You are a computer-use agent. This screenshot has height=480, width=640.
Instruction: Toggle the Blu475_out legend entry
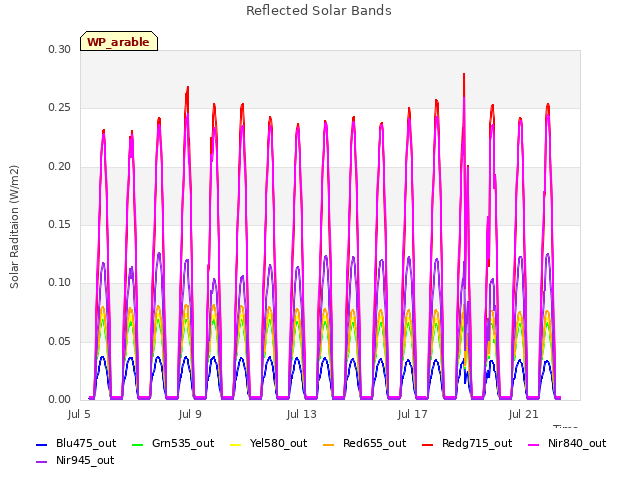click(76, 443)
